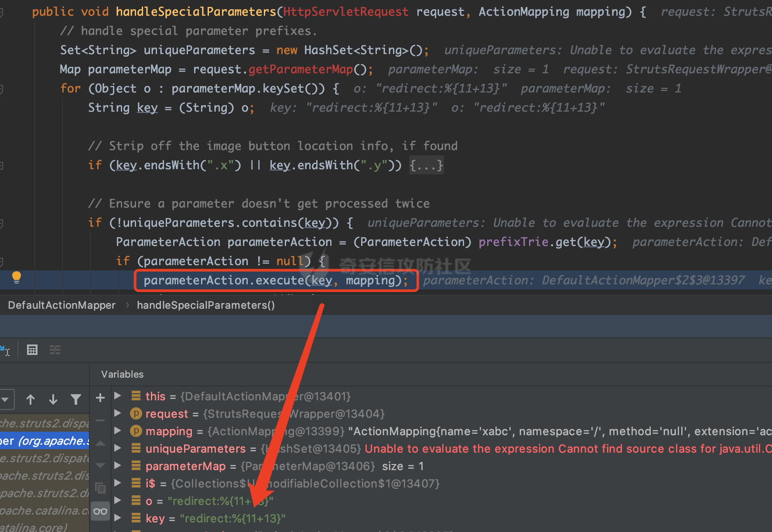This screenshot has height=532, width=772.
Task: Click HttpServletRequest type in signature
Action: pos(346,12)
